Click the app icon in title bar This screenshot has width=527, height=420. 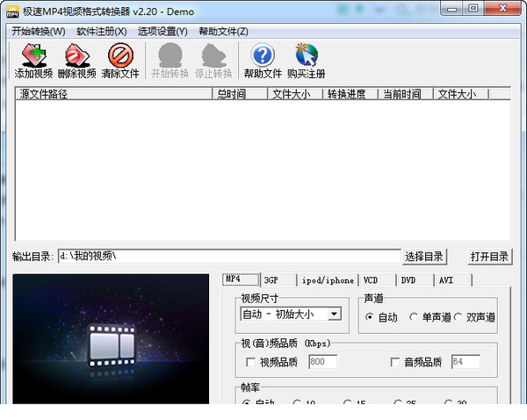coord(12,11)
